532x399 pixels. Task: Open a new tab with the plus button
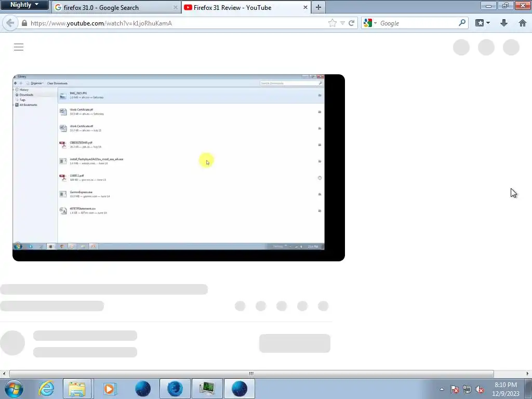tap(318, 7)
